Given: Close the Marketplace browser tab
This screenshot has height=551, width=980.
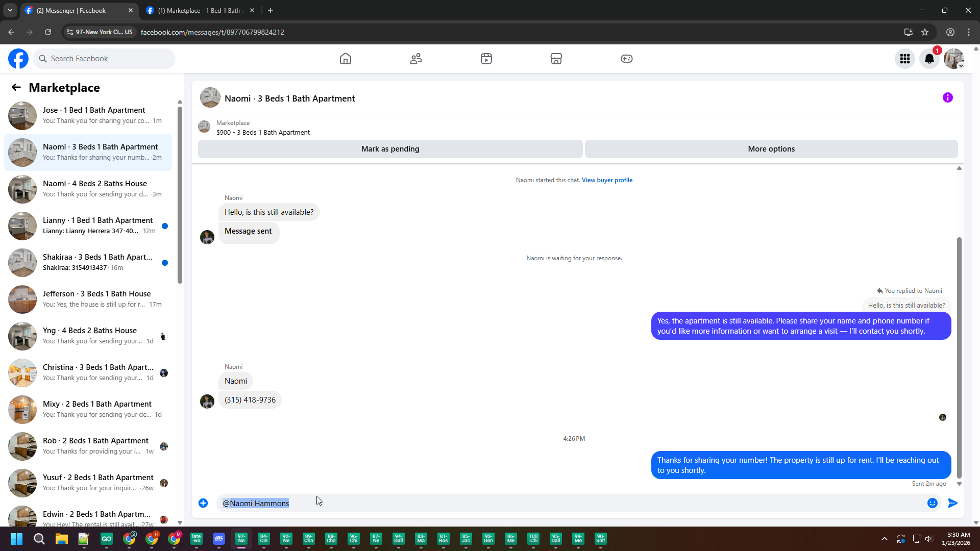Looking at the screenshot, I should [252, 10].
